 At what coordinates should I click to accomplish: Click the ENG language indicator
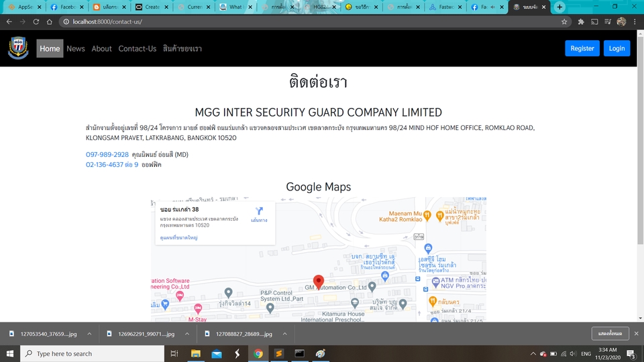[586, 354]
